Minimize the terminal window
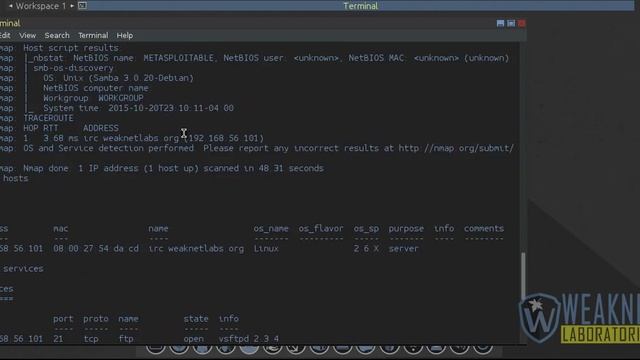Viewport: 640px width, 360px height. 500,23
